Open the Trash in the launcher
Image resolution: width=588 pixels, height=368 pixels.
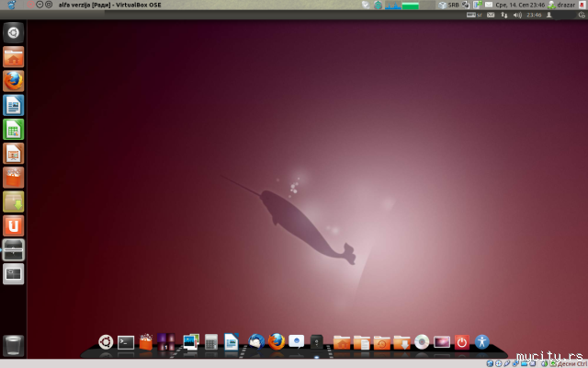(x=14, y=346)
